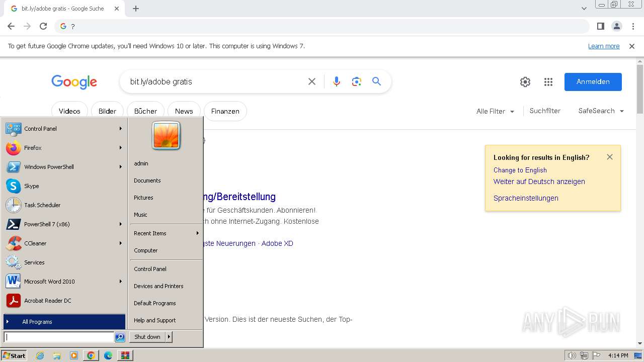Open All Programs list
The width and height of the screenshot is (644, 362).
click(64, 322)
